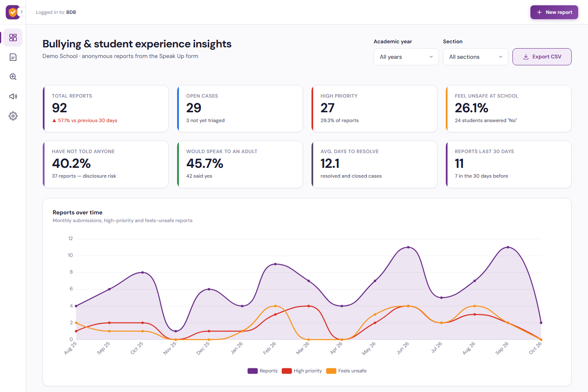
Task: Click "42 said yes" text
Action: [x=199, y=176]
